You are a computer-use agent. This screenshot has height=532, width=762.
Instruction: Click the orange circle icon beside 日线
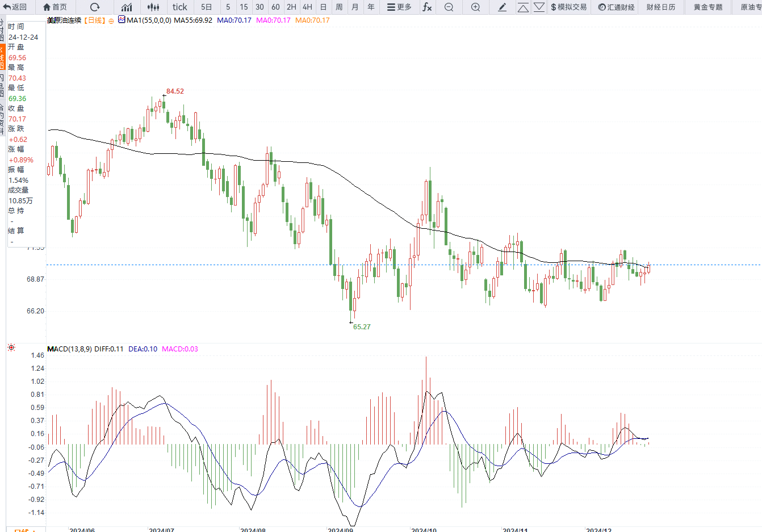(111, 20)
